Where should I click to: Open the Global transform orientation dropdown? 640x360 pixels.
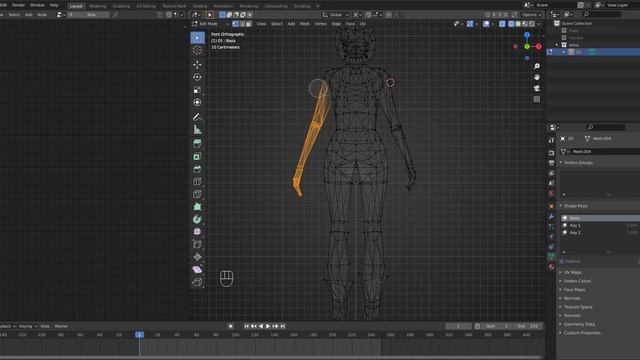(336, 15)
